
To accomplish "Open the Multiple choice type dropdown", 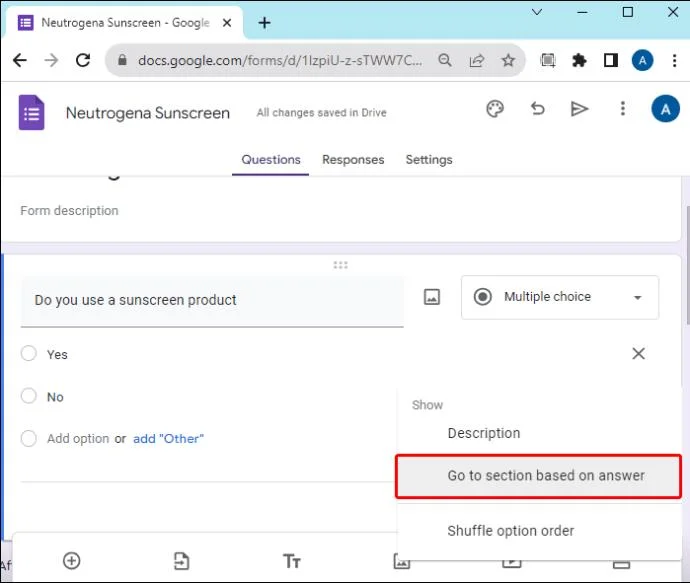I will 560,297.
